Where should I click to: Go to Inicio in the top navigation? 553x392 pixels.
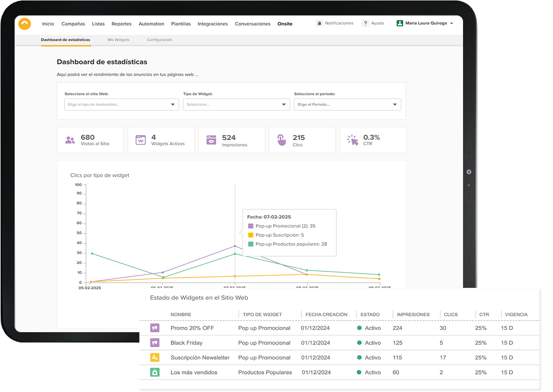click(x=48, y=24)
